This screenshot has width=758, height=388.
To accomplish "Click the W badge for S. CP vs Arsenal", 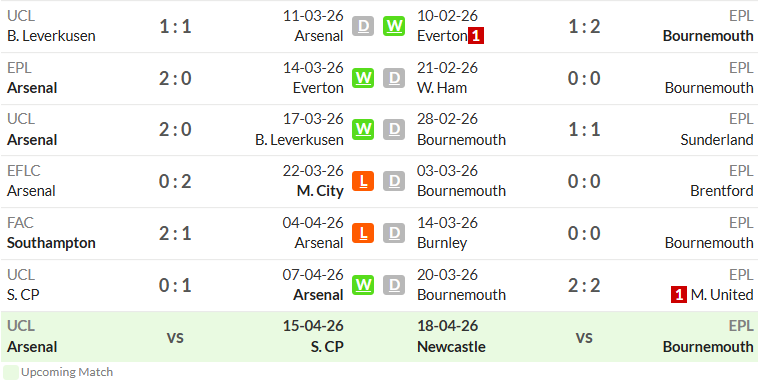I will [363, 285].
